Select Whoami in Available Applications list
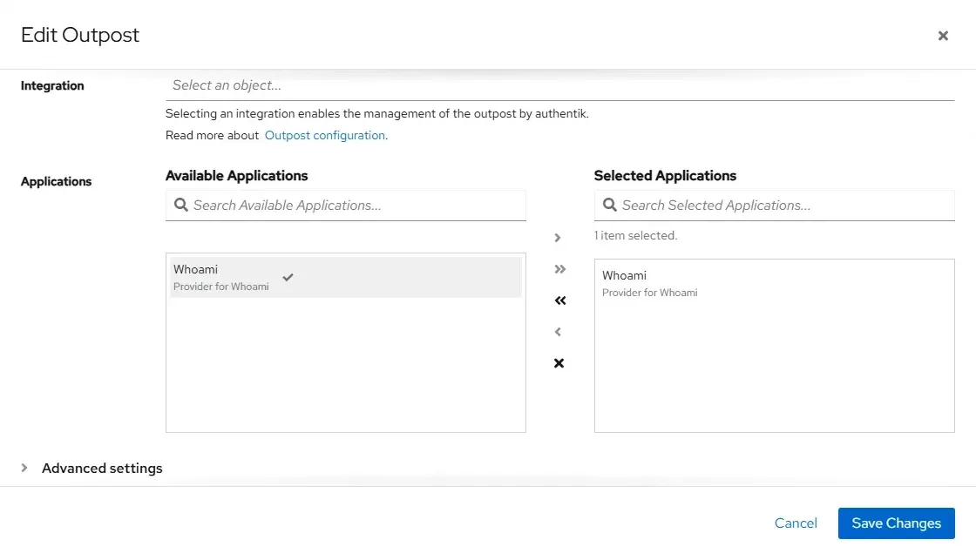The height and width of the screenshot is (560, 976). click(x=345, y=278)
